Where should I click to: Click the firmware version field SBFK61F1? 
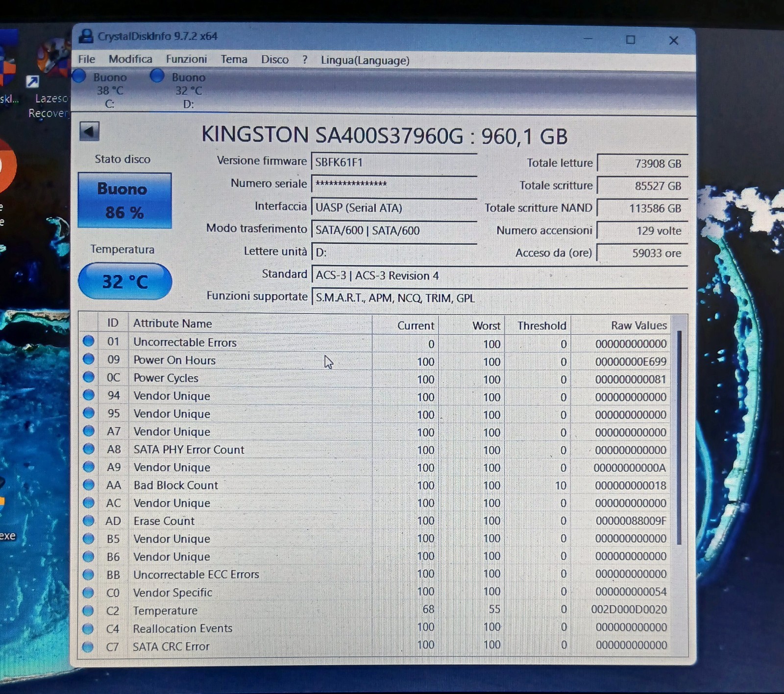pyautogui.click(x=394, y=162)
